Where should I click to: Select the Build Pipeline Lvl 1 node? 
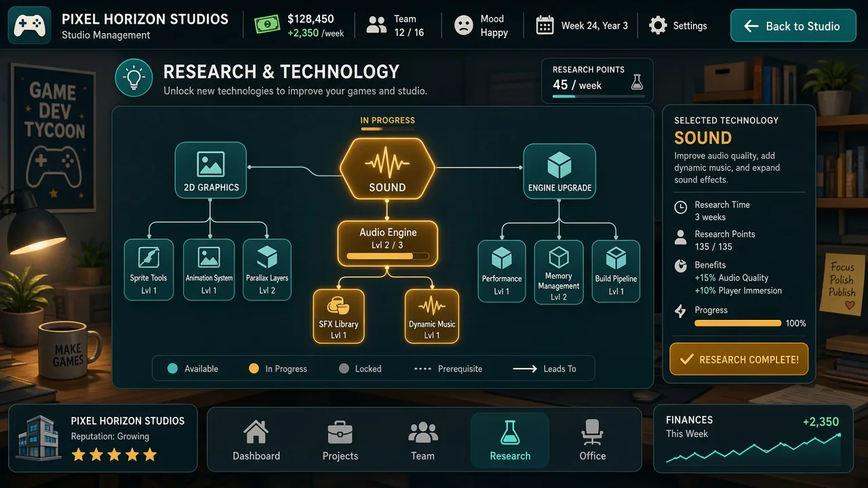pos(616,271)
